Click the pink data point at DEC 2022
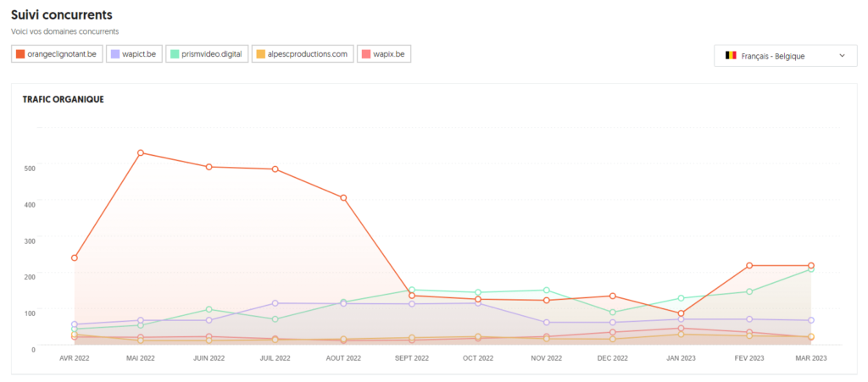This screenshot has width=868, height=382. (612, 332)
